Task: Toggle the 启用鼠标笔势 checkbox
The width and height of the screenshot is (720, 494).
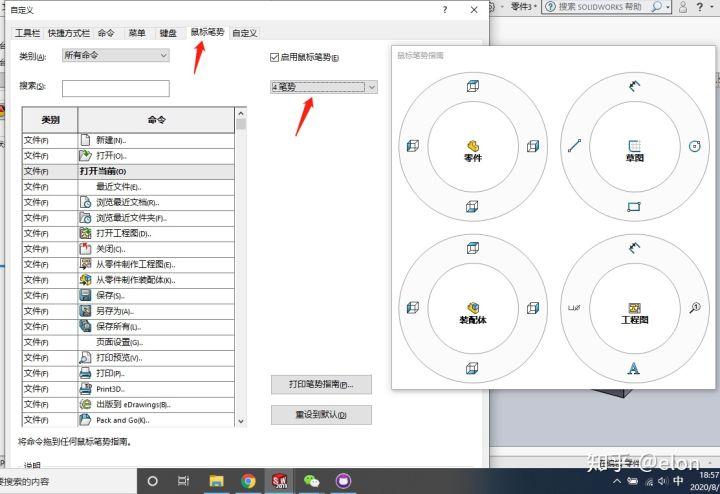Action: (275, 57)
